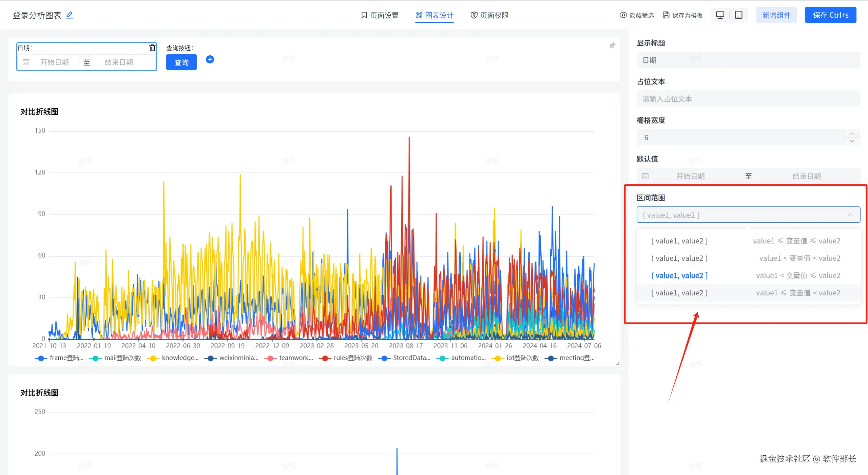Collapse the 区间范围 dropdown
The height and width of the screenshot is (475, 868).
tap(850, 215)
